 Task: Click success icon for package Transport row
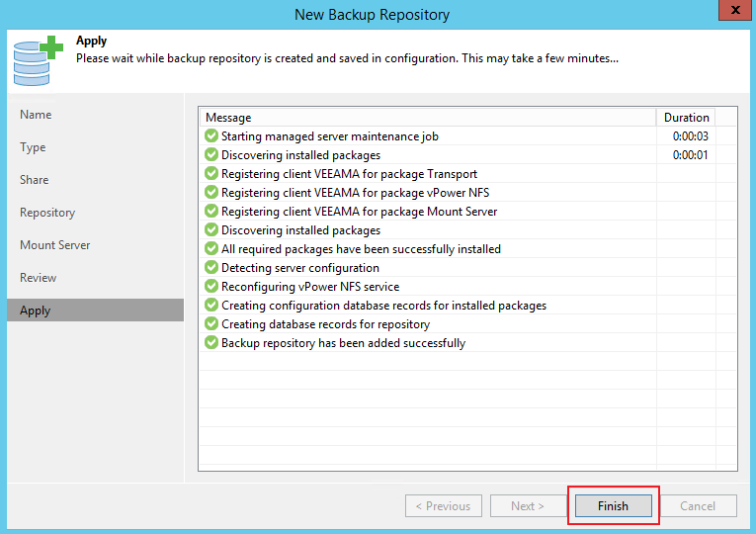click(210, 174)
